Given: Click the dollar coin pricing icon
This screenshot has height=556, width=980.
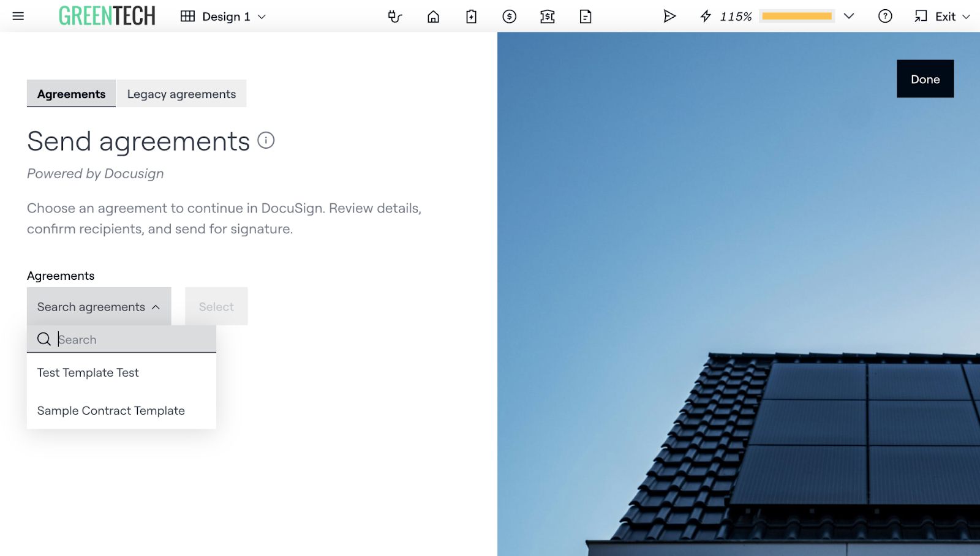Looking at the screenshot, I should click(509, 17).
